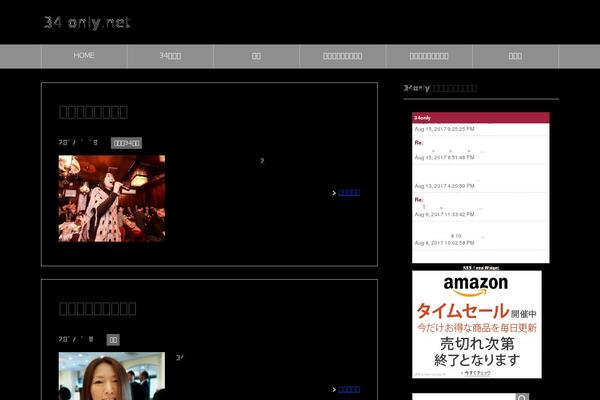Click the read-more link in first post
The width and height of the screenshot is (600, 400).
(349, 193)
